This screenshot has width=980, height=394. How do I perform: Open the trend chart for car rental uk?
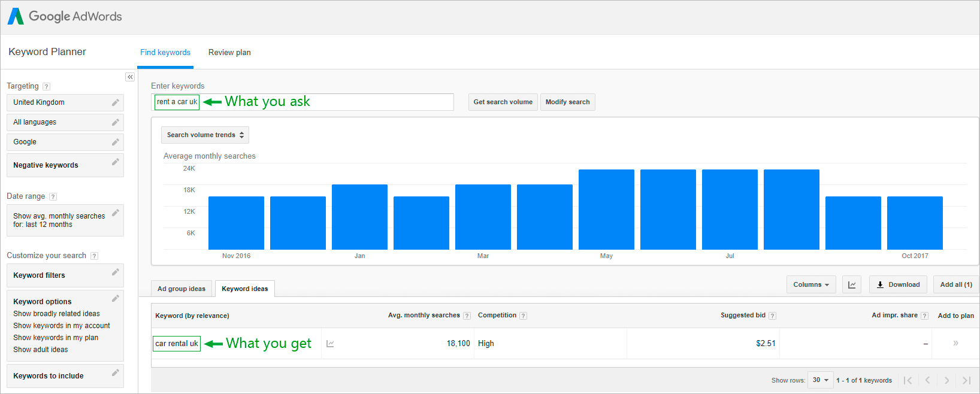(x=330, y=344)
